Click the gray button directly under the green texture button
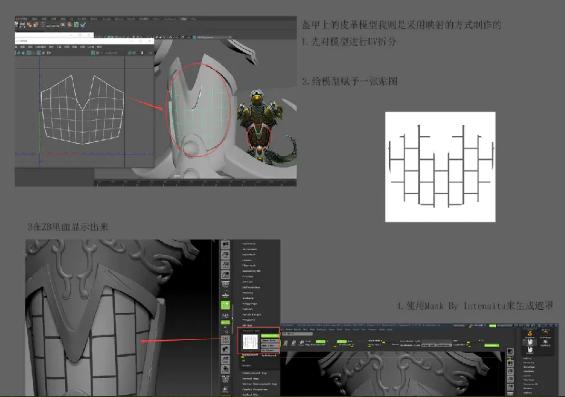This screenshot has width=565, height=397. pos(270,340)
